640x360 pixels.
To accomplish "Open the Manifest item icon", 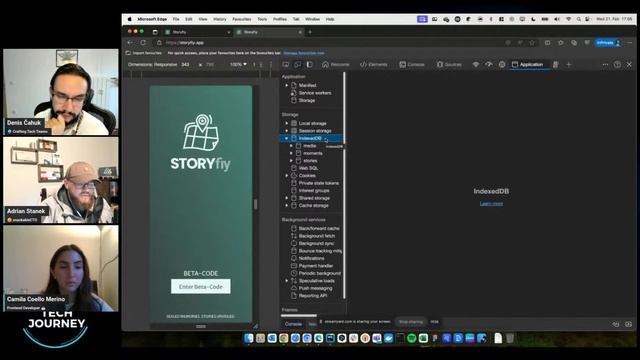I will (x=293, y=85).
